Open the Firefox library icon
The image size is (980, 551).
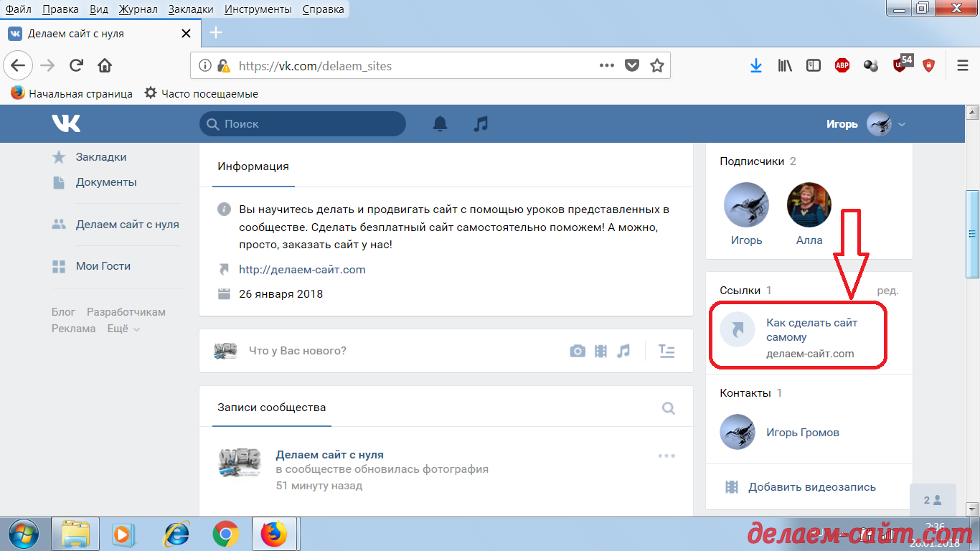[785, 66]
